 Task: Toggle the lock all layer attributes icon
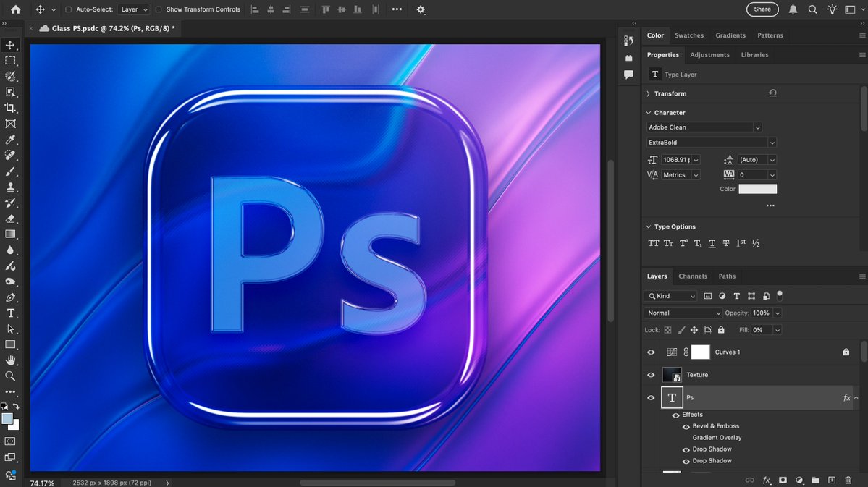(x=721, y=330)
